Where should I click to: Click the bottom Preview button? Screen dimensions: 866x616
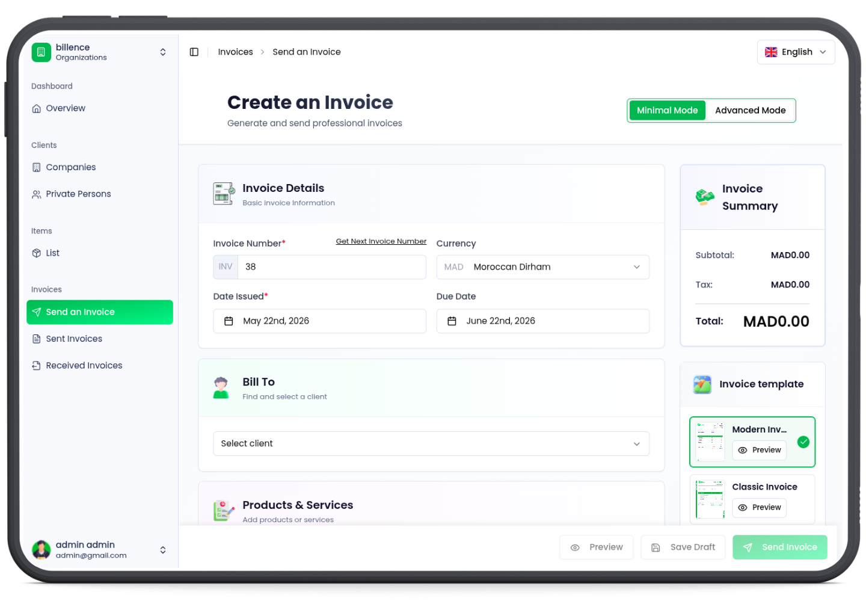(597, 547)
